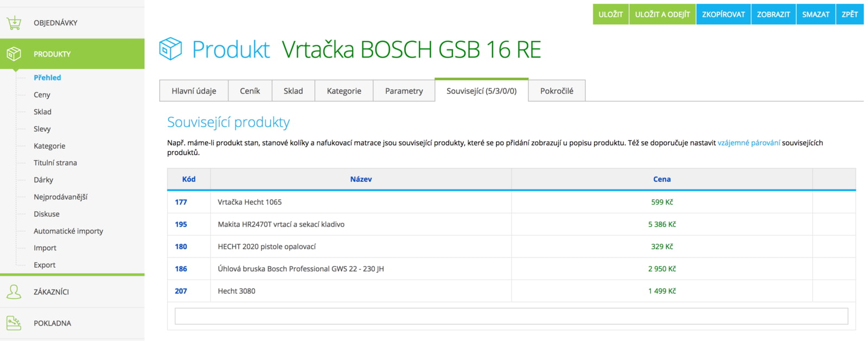Sort table by the Cena column header

tap(662, 179)
